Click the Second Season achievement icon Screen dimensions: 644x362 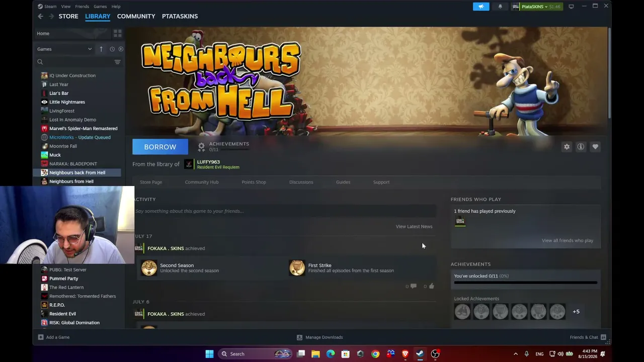[x=149, y=268]
